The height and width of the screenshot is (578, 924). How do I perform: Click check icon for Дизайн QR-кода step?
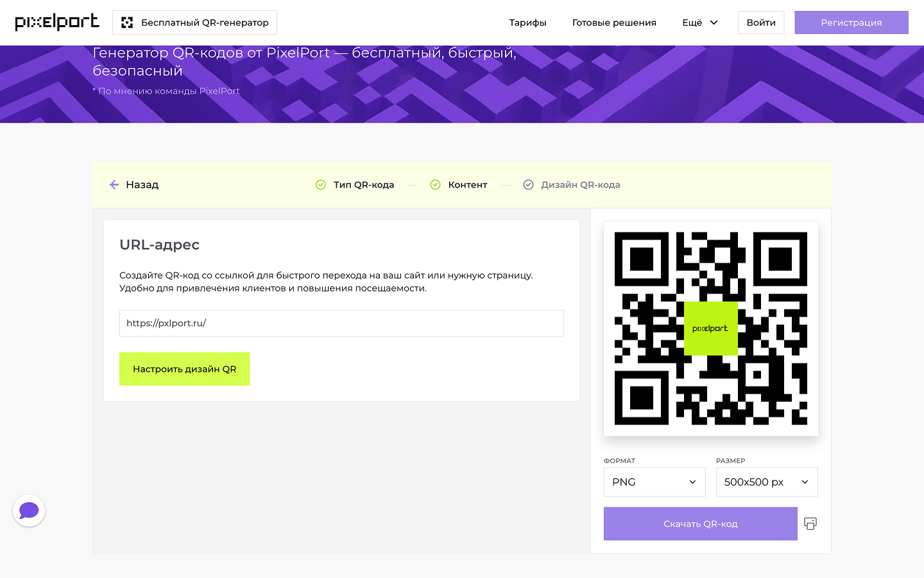528,185
